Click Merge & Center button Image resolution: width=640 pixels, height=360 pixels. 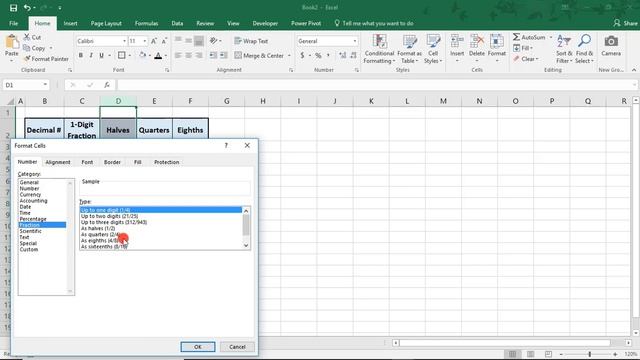(259, 55)
